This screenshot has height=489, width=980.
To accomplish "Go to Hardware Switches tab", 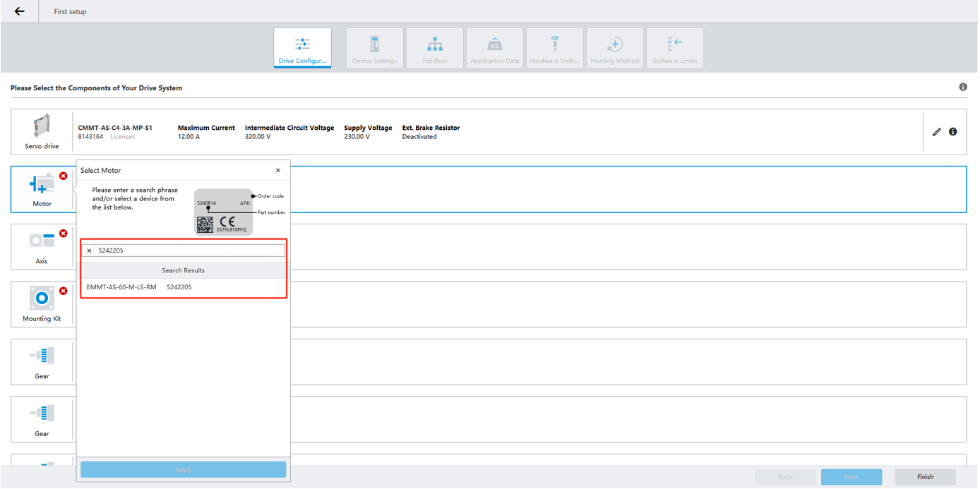I will point(554,48).
